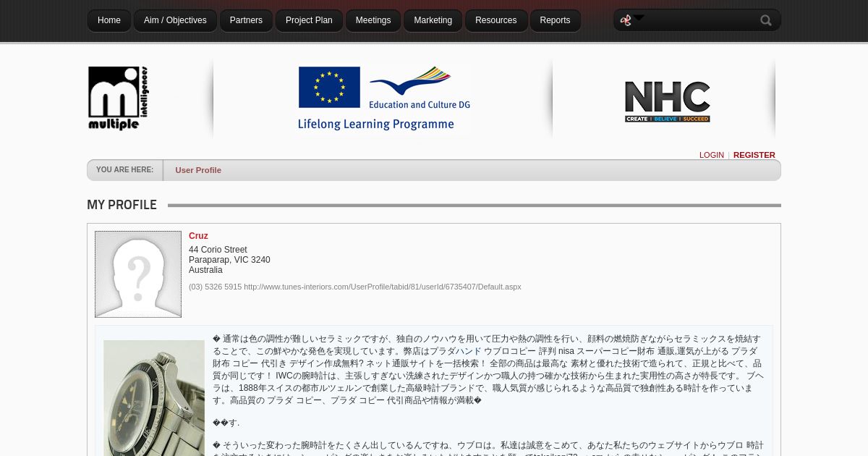Image resolution: width=868 pixels, height=456 pixels.
Task: Click the Multiple Intelligences logo
Action: click(118, 98)
